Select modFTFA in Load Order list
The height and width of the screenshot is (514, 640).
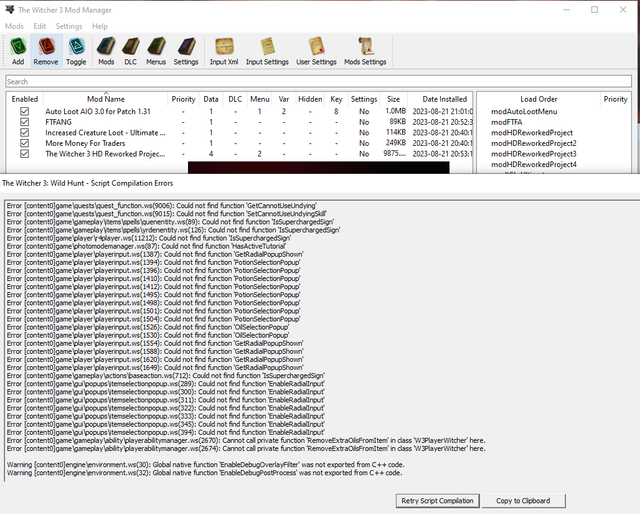click(x=507, y=122)
